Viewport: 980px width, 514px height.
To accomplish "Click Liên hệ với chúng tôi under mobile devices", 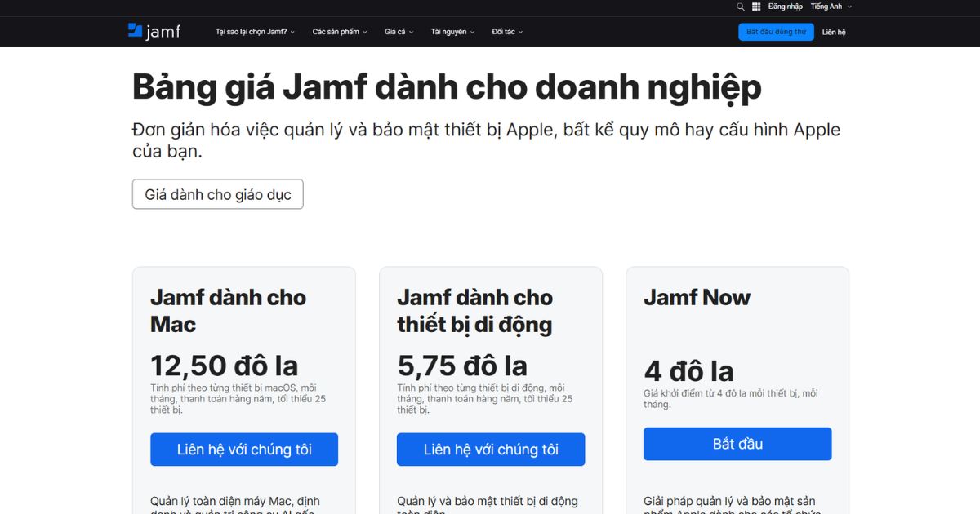I will click(491, 450).
